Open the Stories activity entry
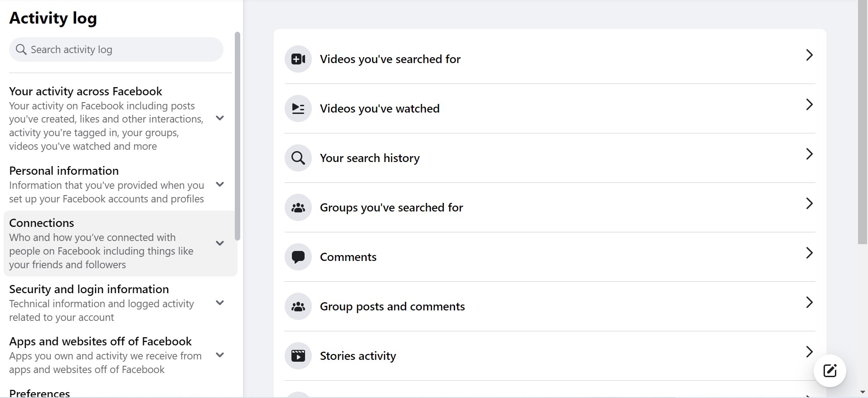Screen dimensions: 868x398 [x=358, y=356]
